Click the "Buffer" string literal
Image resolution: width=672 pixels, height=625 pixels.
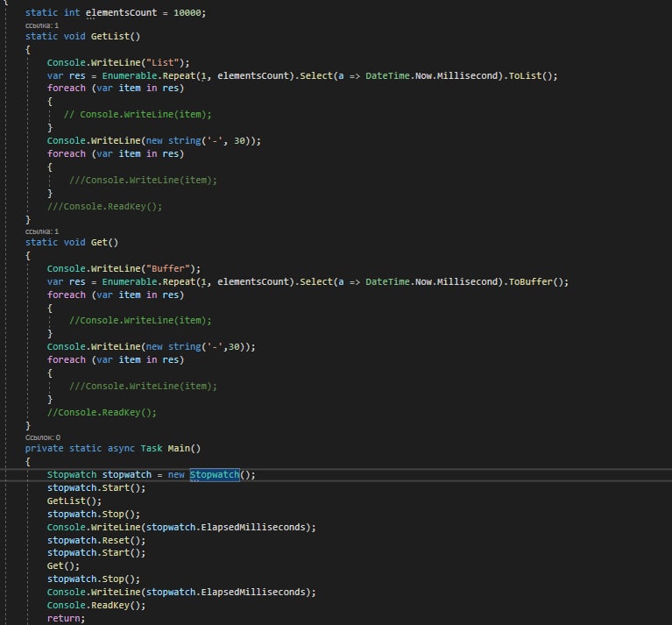point(168,269)
